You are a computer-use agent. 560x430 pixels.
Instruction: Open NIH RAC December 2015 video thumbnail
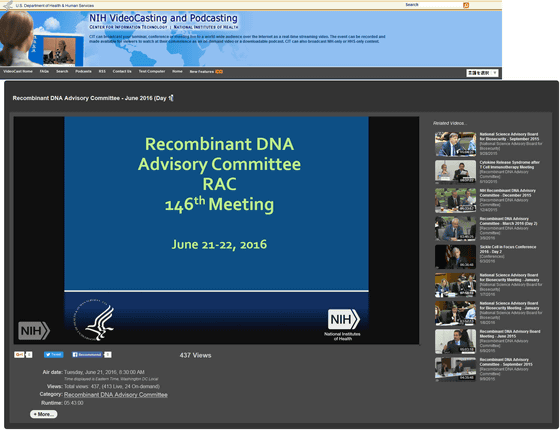pos(455,200)
